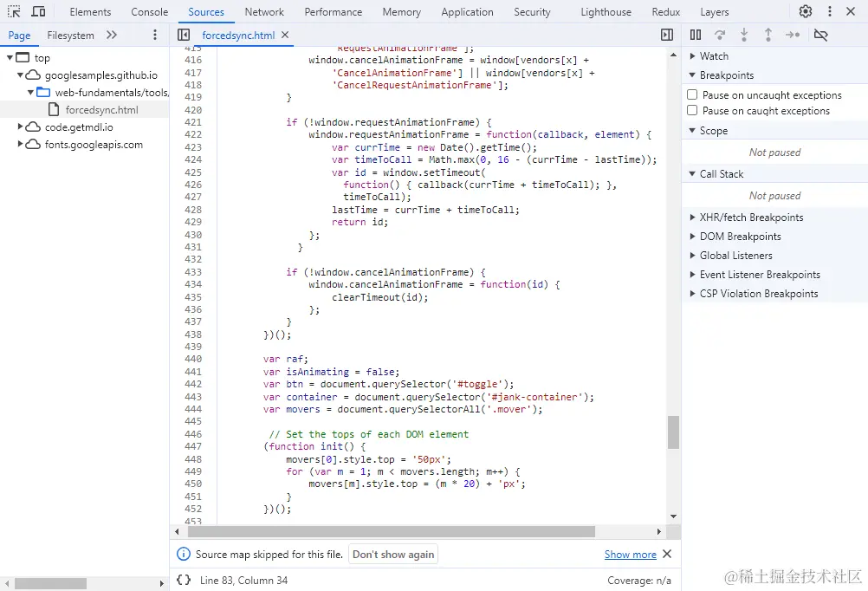The width and height of the screenshot is (868, 591).
Task: Collapse the Call Stack section
Action: coord(692,174)
